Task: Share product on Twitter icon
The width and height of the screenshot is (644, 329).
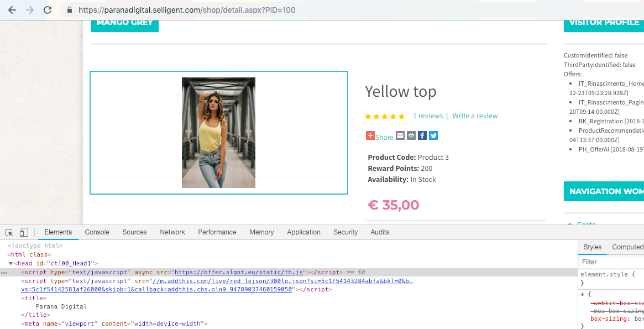Action: tap(433, 135)
